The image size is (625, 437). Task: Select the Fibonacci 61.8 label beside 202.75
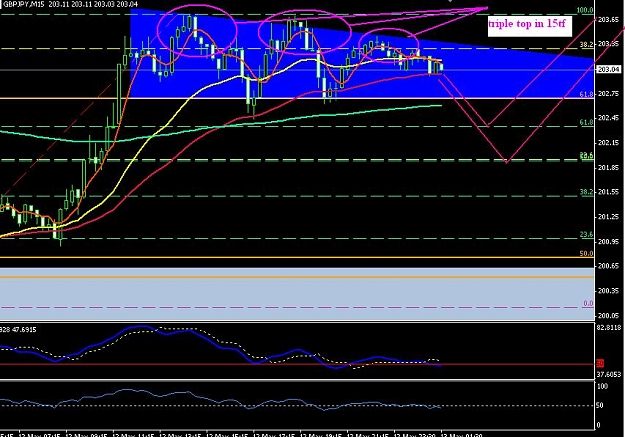click(x=586, y=94)
